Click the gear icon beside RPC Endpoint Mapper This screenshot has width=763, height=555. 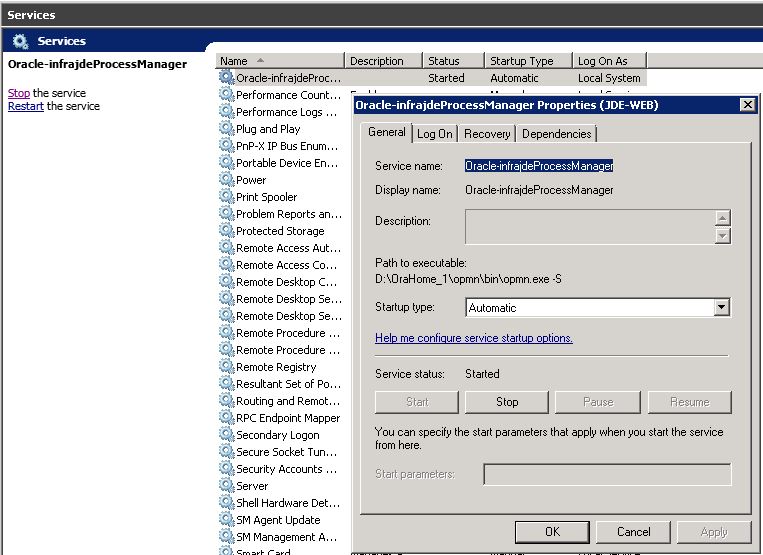(226, 417)
